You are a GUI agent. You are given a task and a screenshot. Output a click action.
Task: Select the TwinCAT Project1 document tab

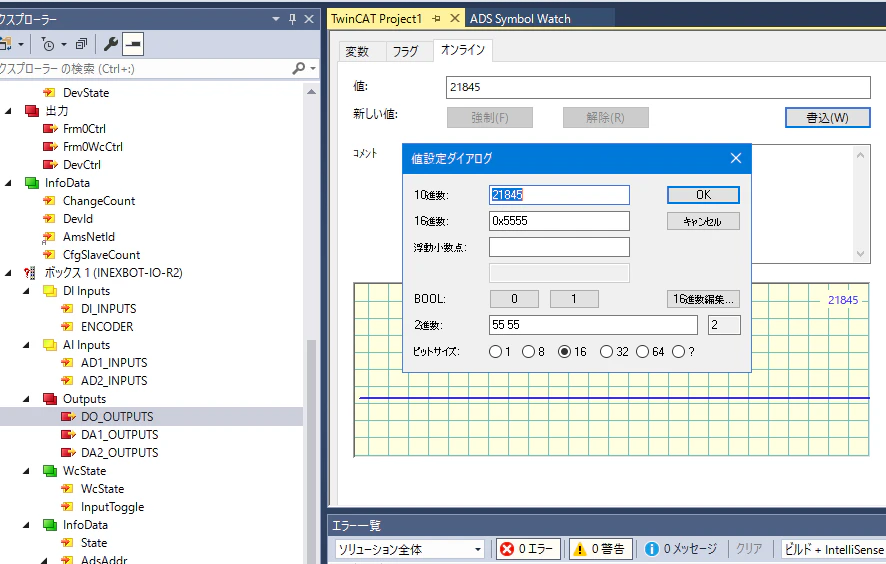click(x=377, y=19)
